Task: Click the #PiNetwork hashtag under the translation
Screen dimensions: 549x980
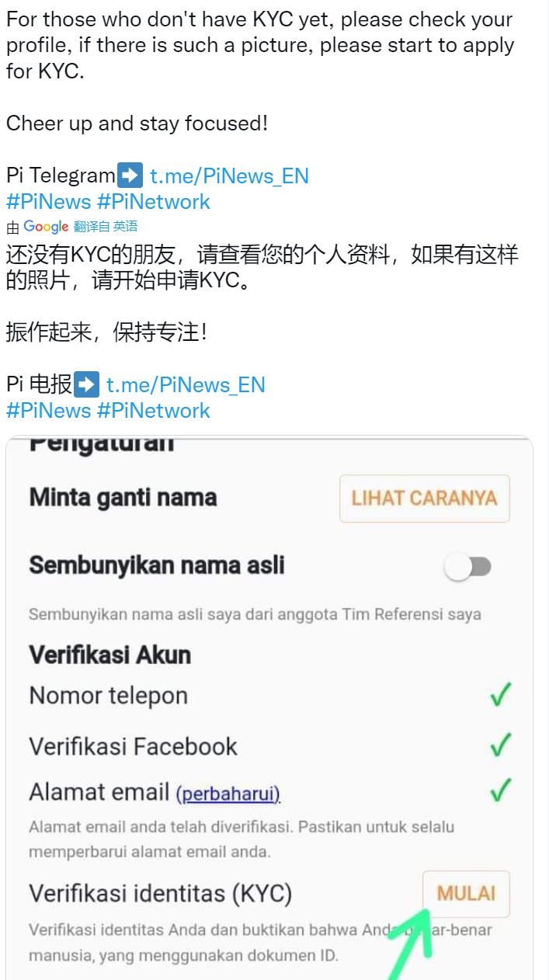Action: pos(153,411)
